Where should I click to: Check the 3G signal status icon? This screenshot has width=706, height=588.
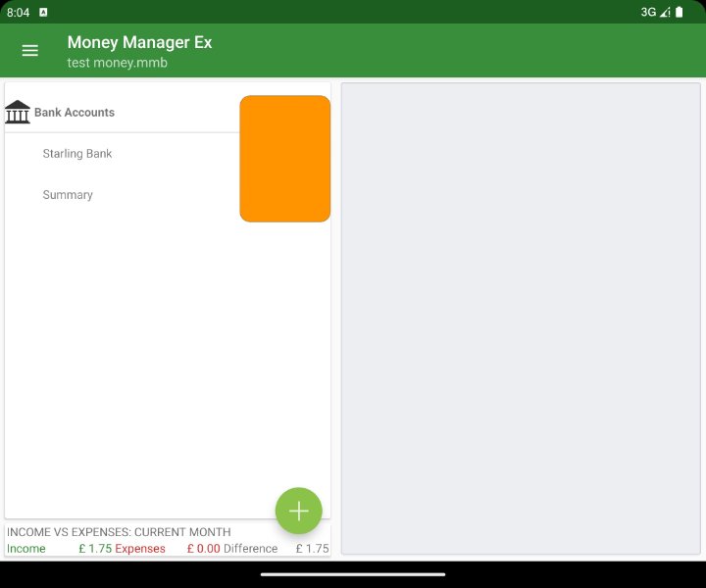coord(656,12)
